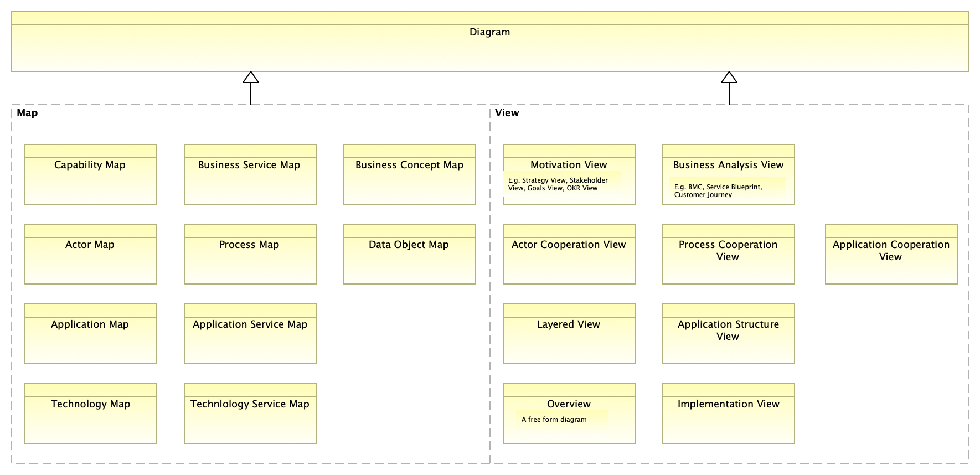Image resolution: width=980 pixels, height=475 pixels.
Task: Click the 'E.g. Strategy View, Stakeholder' note
Action: [x=563, y=184]
